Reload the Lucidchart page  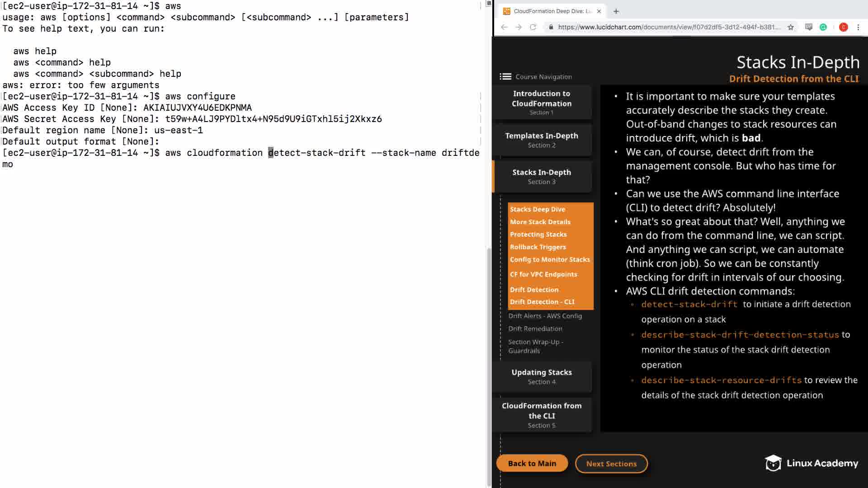pos(533,27)
